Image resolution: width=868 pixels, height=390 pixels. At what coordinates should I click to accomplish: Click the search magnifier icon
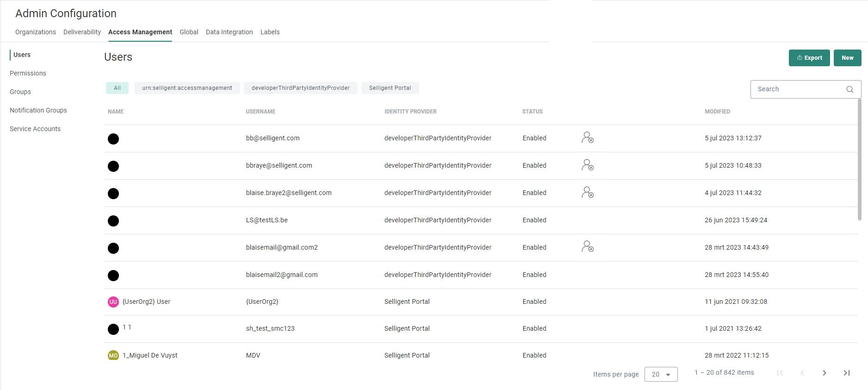(849, 89)
